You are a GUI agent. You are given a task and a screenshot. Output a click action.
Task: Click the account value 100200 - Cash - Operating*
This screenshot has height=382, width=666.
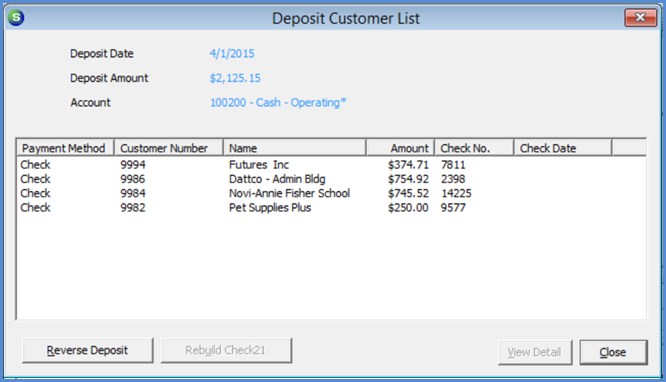click(x=278, y=102)
